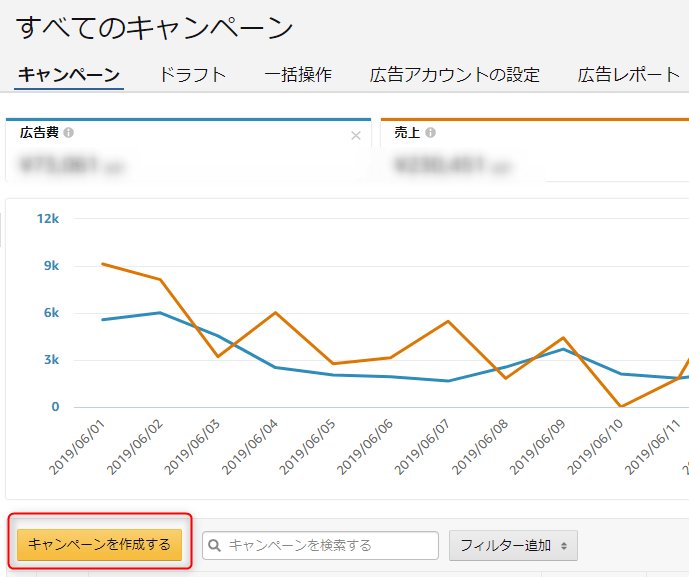Go to the 一括操作 tab

(298, 75)
